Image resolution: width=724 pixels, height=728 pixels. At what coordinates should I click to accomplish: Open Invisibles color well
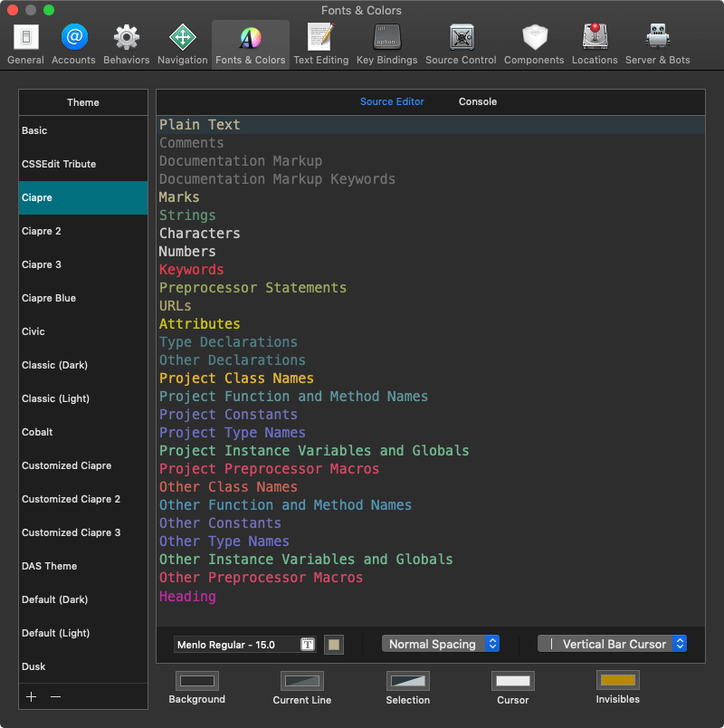618,680
